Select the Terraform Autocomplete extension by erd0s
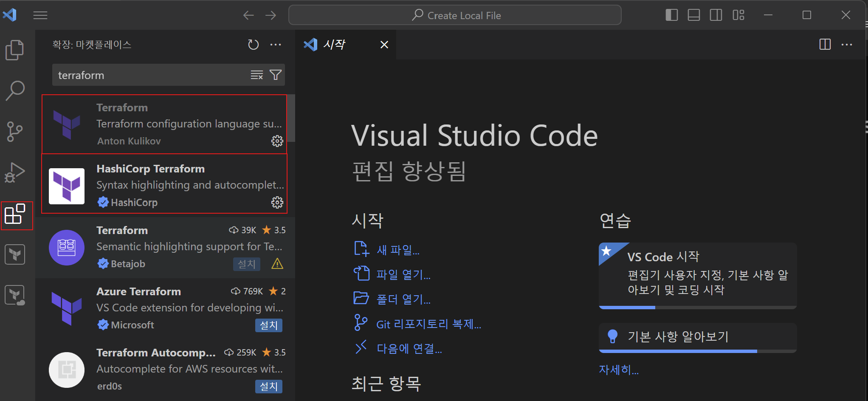Viewport: 868px width, 401px height. (x=164, y=370)
